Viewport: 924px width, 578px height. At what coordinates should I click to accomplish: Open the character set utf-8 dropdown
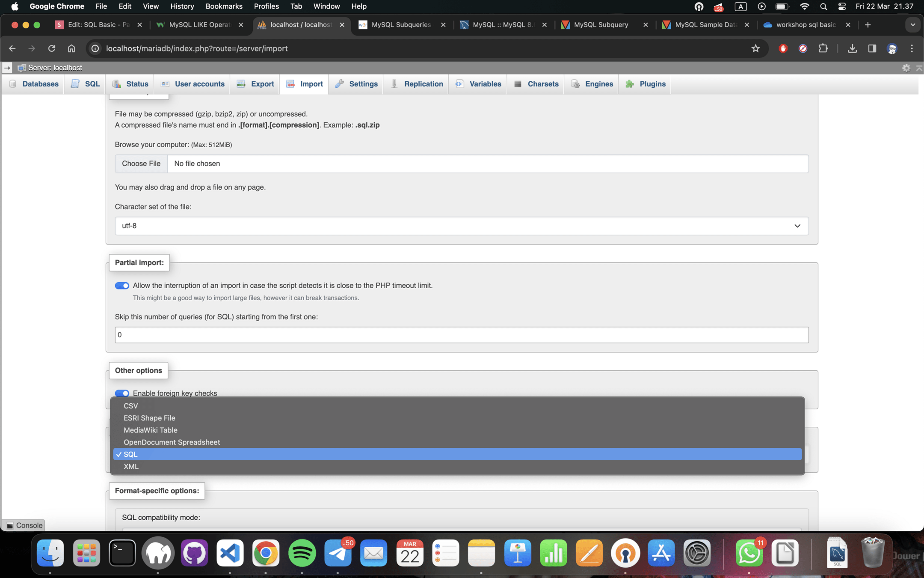pyautogui.click(x=461, y=226)
